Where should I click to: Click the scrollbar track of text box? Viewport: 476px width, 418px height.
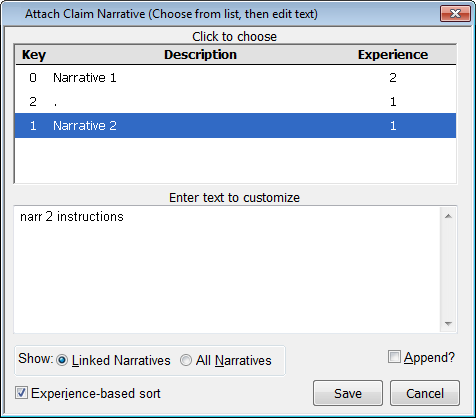(448, 270)
